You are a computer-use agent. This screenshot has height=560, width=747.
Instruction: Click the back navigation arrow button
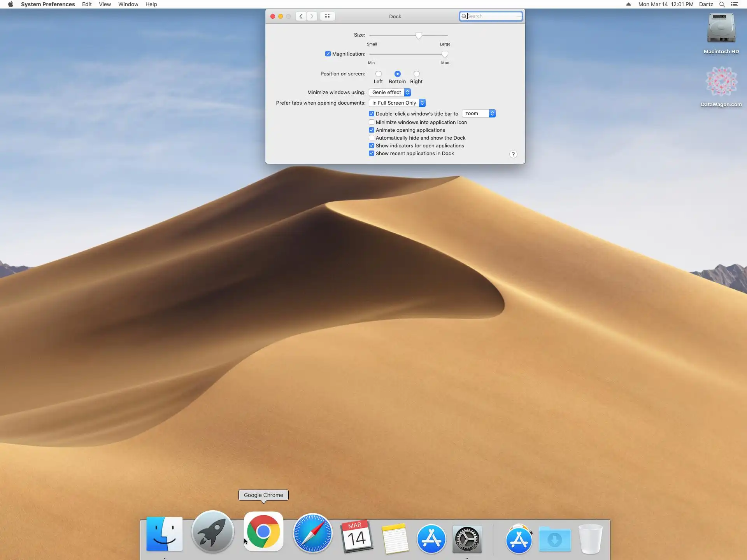301,16
